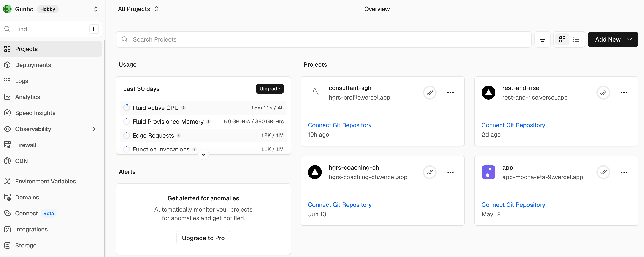This screenshot has width=644, height=257.
Task: Open the consultant-sgh project title
Action: [x=350, y=88]
